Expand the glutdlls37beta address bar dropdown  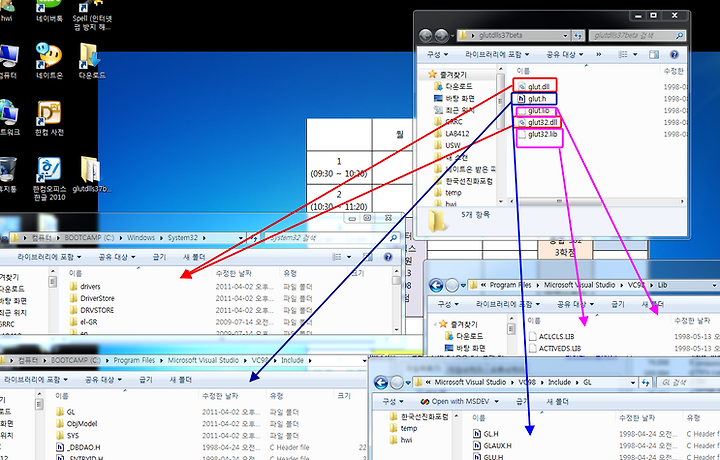[565, 35]
